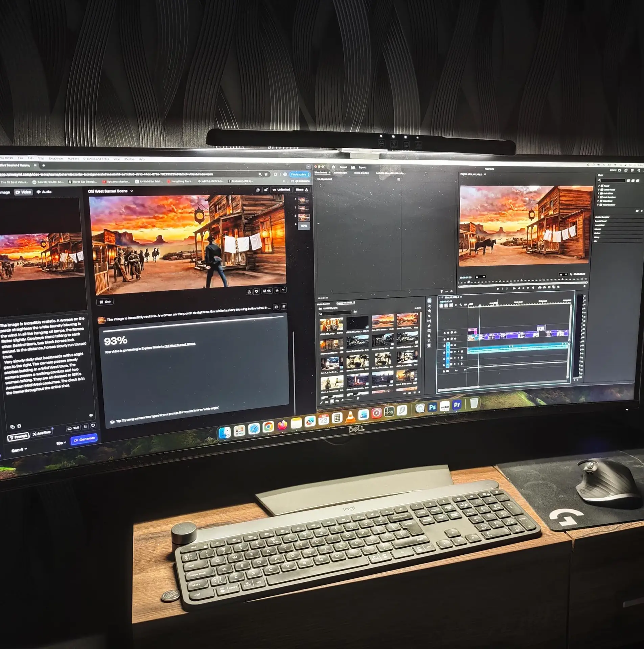
Task: Expand the download options arrow on the video
Action: pos(283,290)
